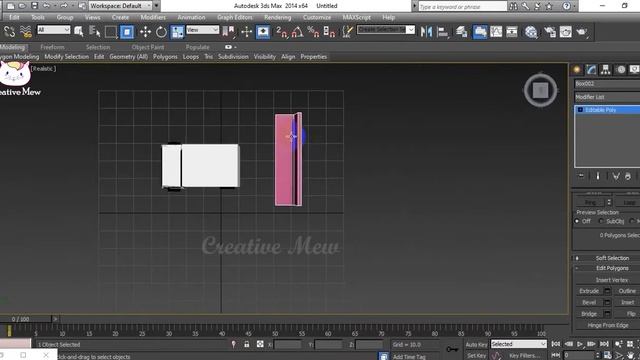Click Select and Manipulate icon
This screenshot has height=360, width=640.
(247, 31)
